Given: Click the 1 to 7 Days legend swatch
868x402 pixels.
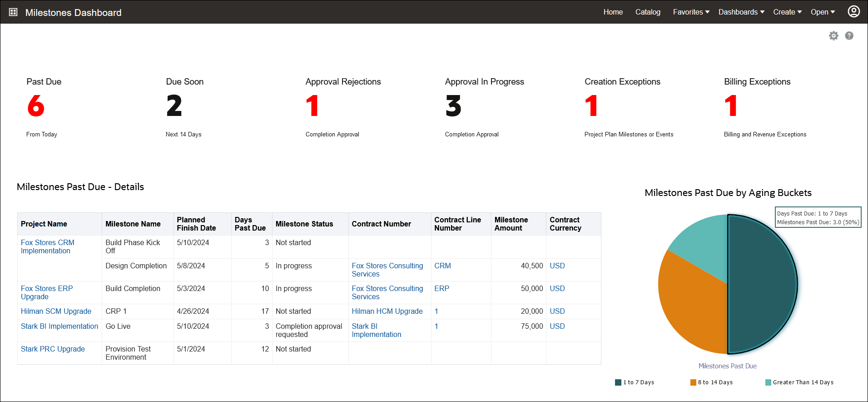Looking at the screenshot, I should pyautogui.click(x=618, y=382).
